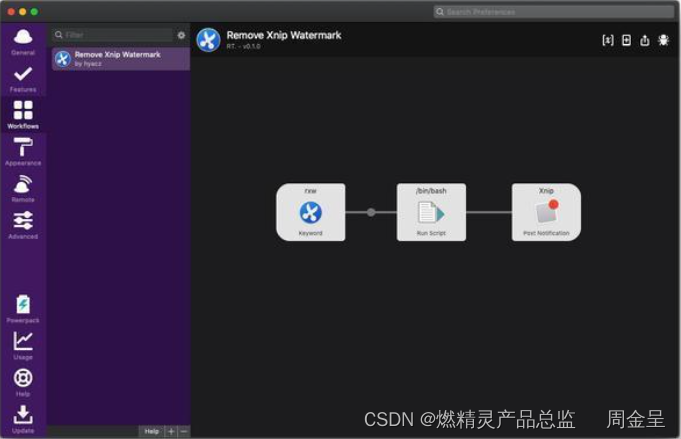Click the Help button below workflow list

point(152,431)
